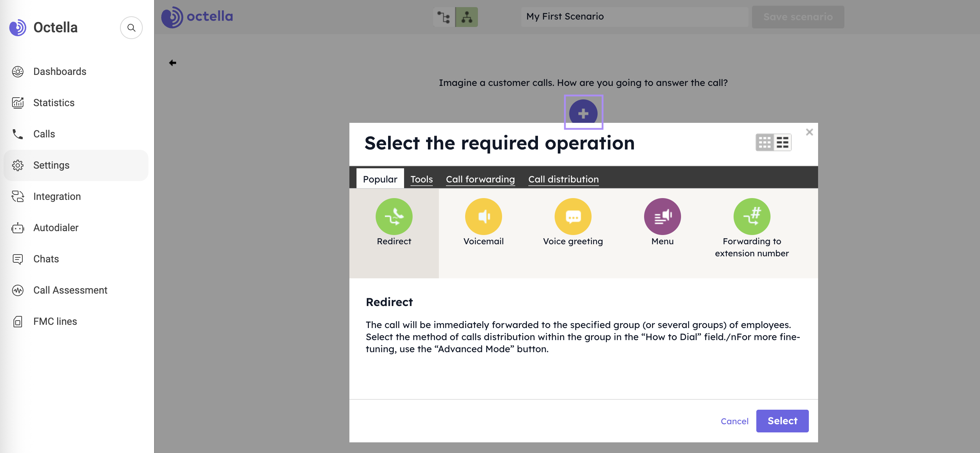Choose the Voicemail operation icon
Image resolution: width=980 pixels, height=453 pixels.
[483, 217]
